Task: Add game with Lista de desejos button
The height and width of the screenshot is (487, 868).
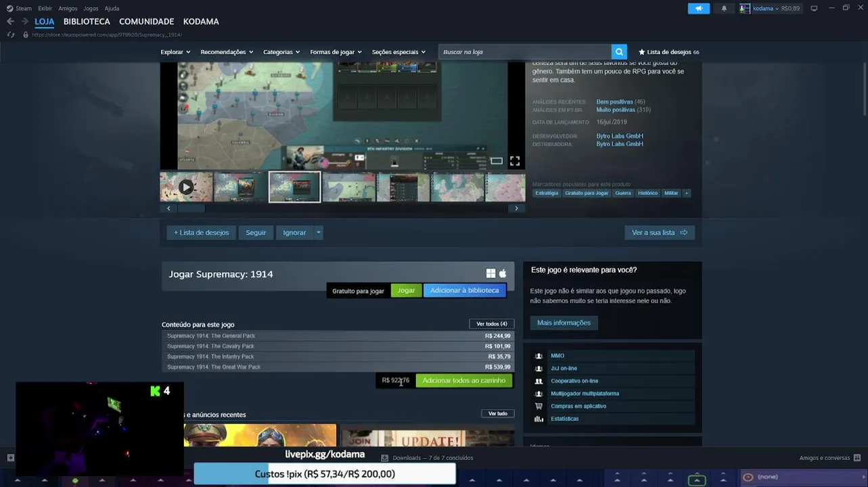Action: click(x=202, y=233)
